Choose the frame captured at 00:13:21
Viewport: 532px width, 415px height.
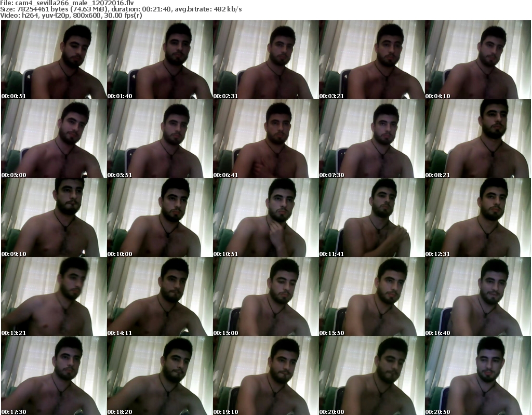tap(54, 297)
